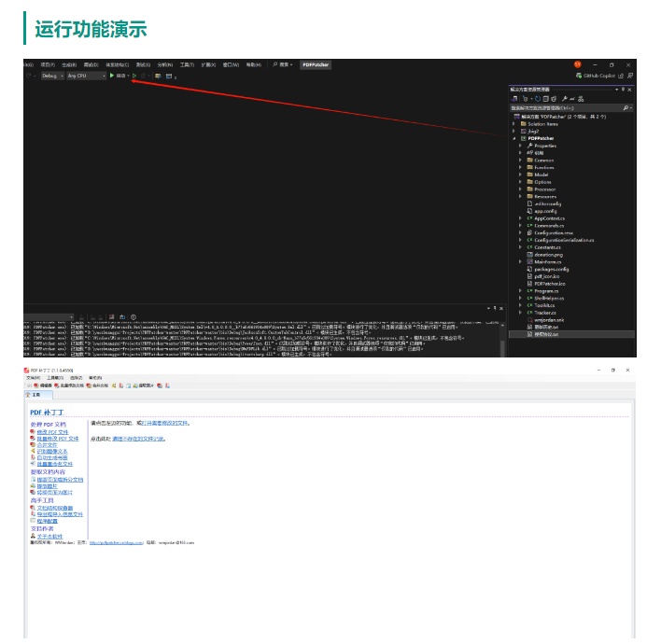Click the switch views icon in Solution Explorer
The width and height of the screenshot is (647, 644).
coord(514,99)
